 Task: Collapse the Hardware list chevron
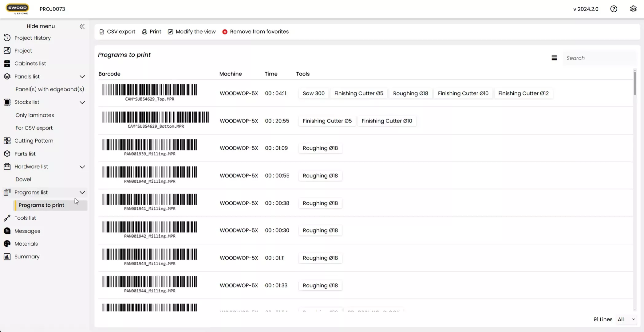tap(82, 167)
